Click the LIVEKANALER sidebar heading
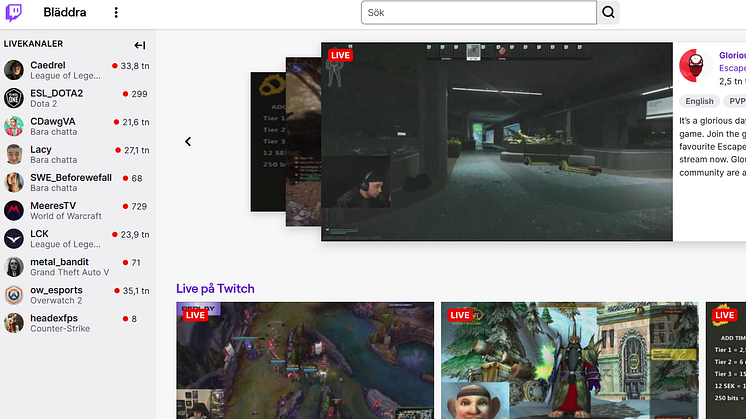 [33, 44]
